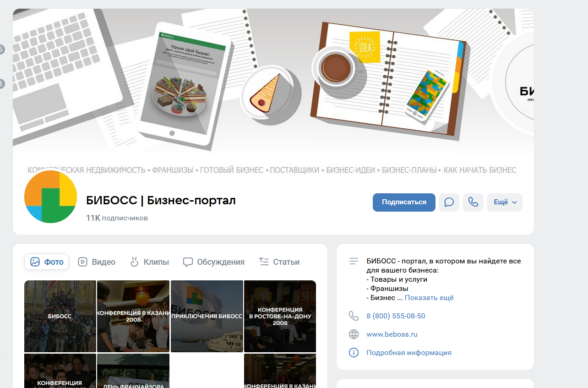Click the BIBOSS round profile avatar

click(x=50, y=197)
